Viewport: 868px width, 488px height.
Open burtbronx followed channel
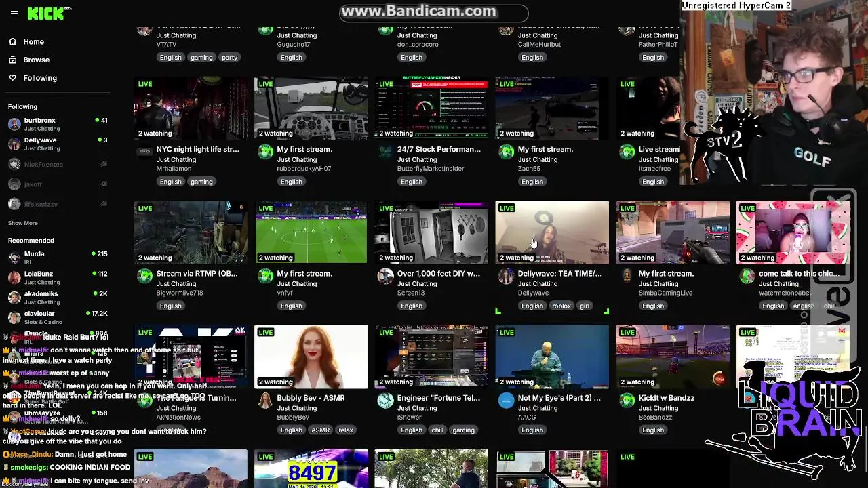coord(57,124)
